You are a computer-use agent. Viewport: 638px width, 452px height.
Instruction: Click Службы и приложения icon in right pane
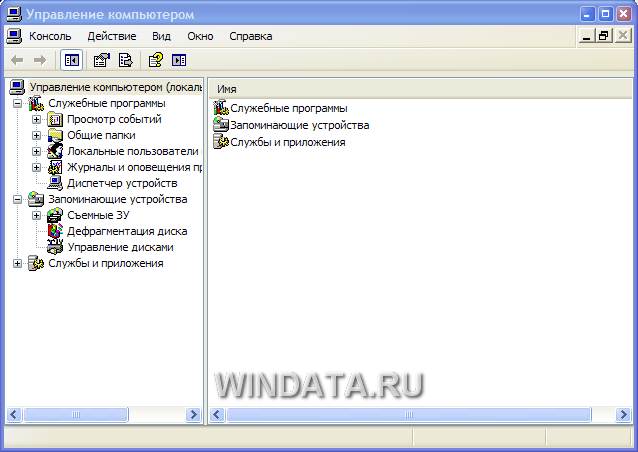[221, 142]
